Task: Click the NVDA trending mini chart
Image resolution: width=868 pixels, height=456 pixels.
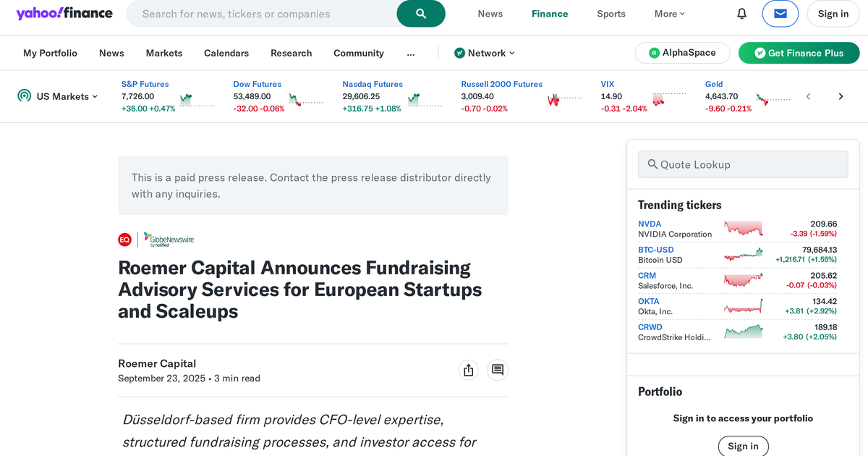Action: click(744, 229)
